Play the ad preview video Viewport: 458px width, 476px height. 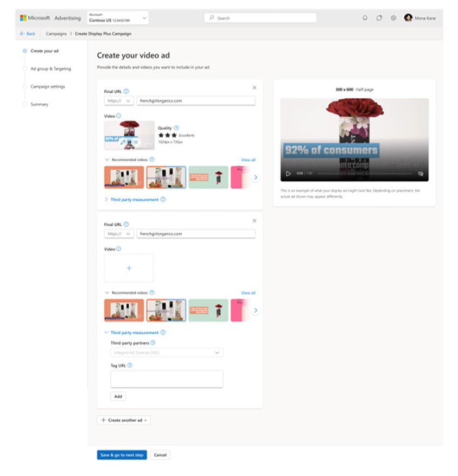pyautogui.click(x=288, y=174)
